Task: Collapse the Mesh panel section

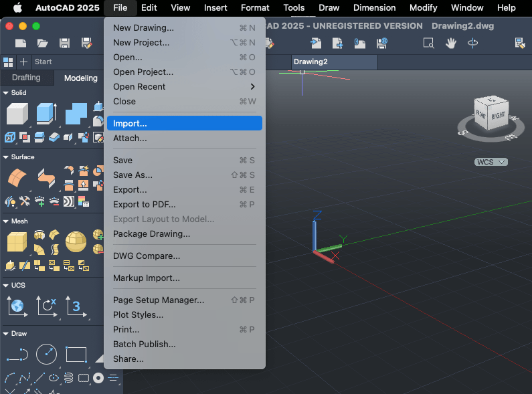Action: tap(6, 221)
